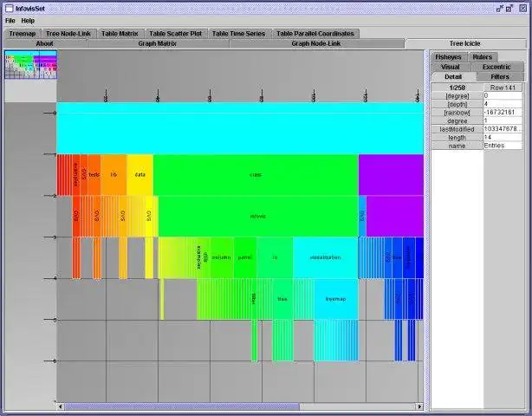Open the Table Time Series tab
Viewport: 532px width, 416px height.
point(238,34)
